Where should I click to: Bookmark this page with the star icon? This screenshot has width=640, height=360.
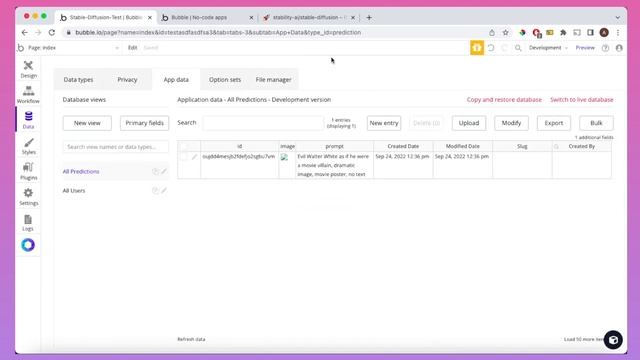(505, 33)
